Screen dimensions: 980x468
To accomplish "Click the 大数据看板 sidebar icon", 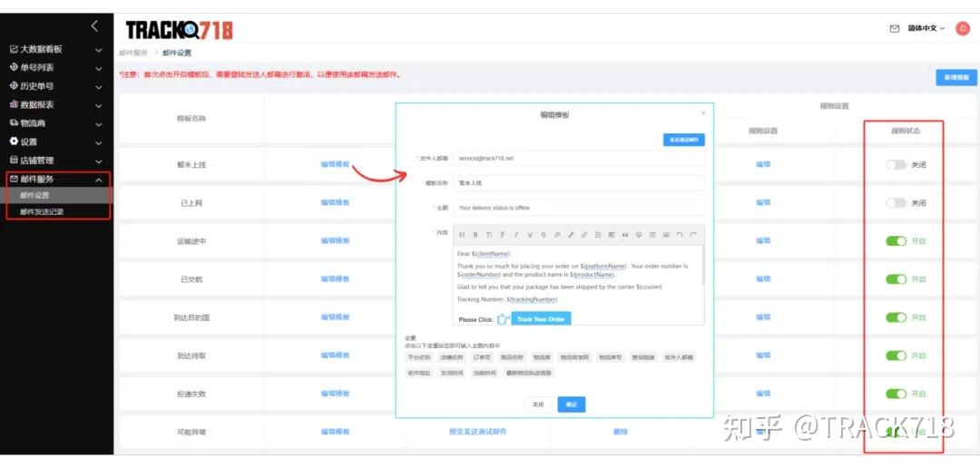I will point(14,49).
